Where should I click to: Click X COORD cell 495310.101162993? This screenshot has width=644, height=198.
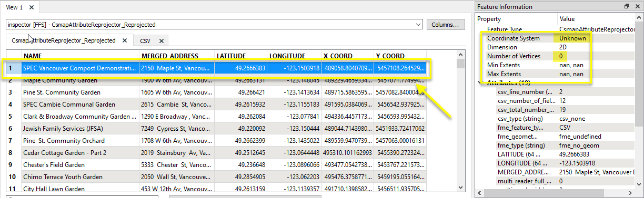point(347,153)
